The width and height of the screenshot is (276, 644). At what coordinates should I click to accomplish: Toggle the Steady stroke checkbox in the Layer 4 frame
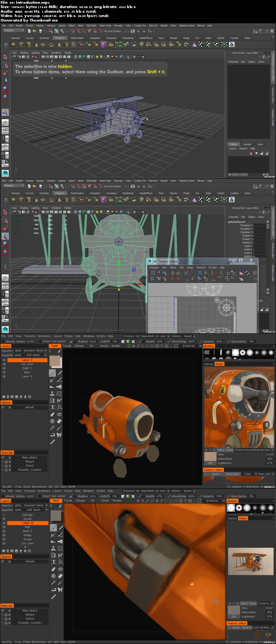click(x=4, y=341)
